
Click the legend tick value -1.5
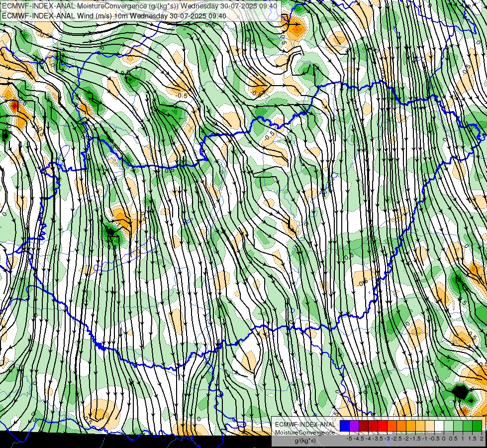tap(415, 439)
